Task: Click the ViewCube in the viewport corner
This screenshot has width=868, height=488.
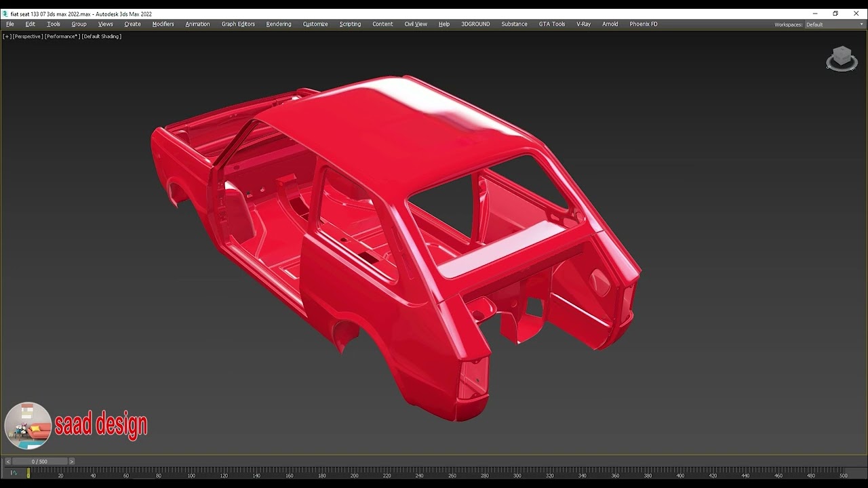Action: [x=842, y=58]
